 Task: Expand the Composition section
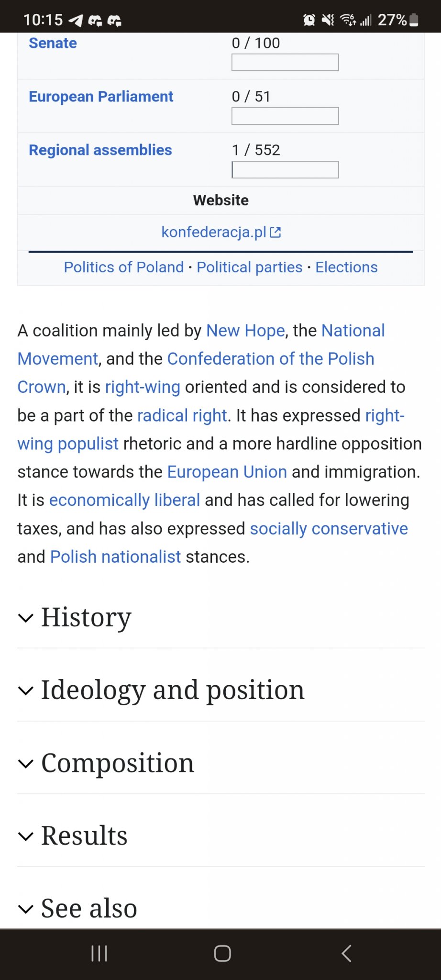pyautogui.click(x=118, y=763)
